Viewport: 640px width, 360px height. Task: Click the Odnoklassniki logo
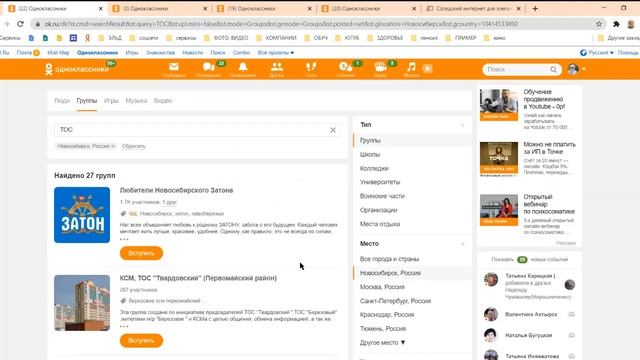pyautogui.click(x=77, y=69)
